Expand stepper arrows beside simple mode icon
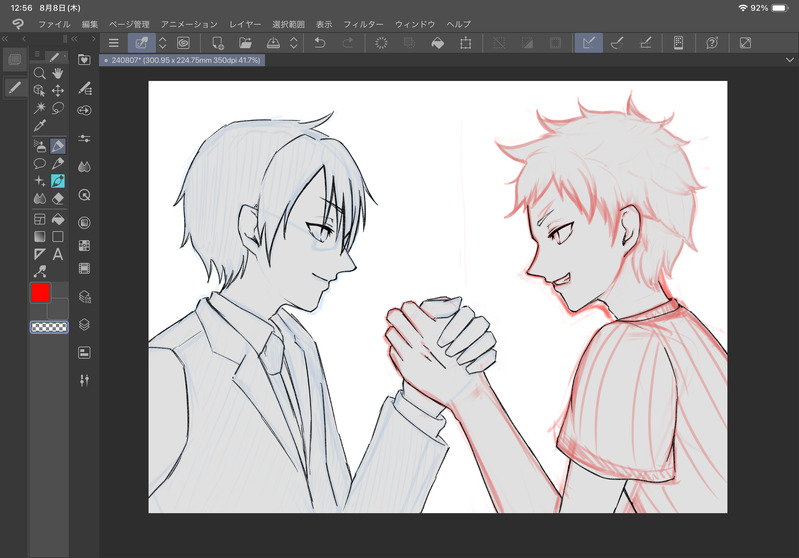The height and width of the screenshot is (558, 799). [163, 43]
